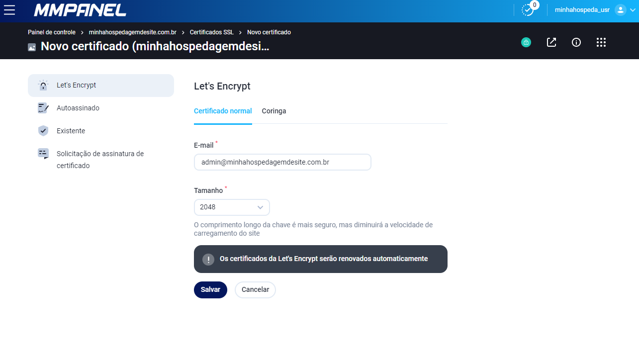Click the automatic renewal notice text

pos(324,259)
